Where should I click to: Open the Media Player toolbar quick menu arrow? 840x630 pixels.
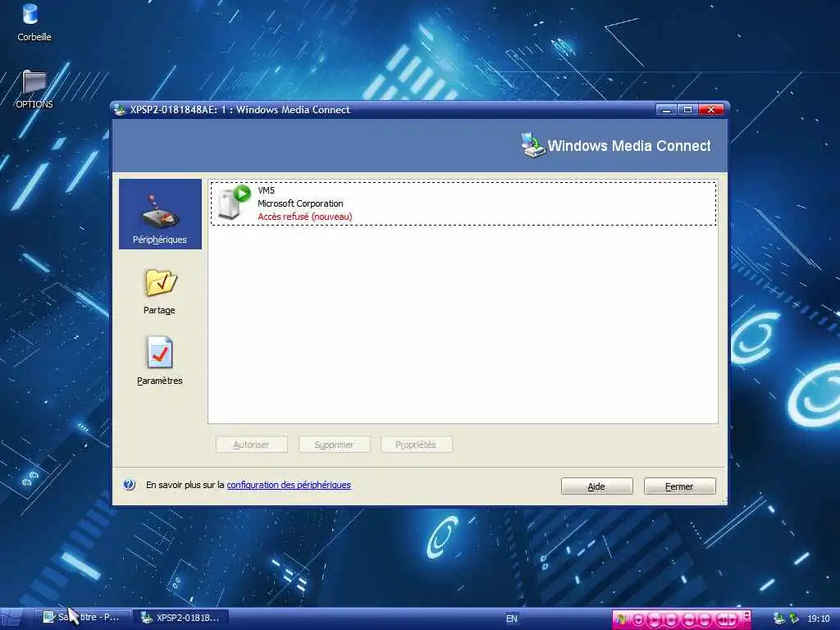click(x=638, y=619)
